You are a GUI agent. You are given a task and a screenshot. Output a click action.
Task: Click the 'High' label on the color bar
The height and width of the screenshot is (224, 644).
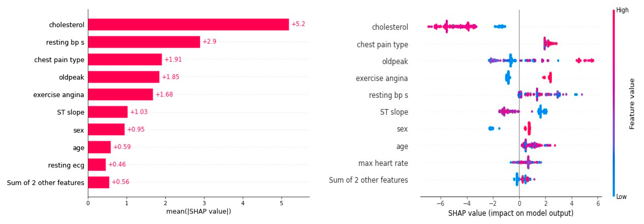(622, 10)
